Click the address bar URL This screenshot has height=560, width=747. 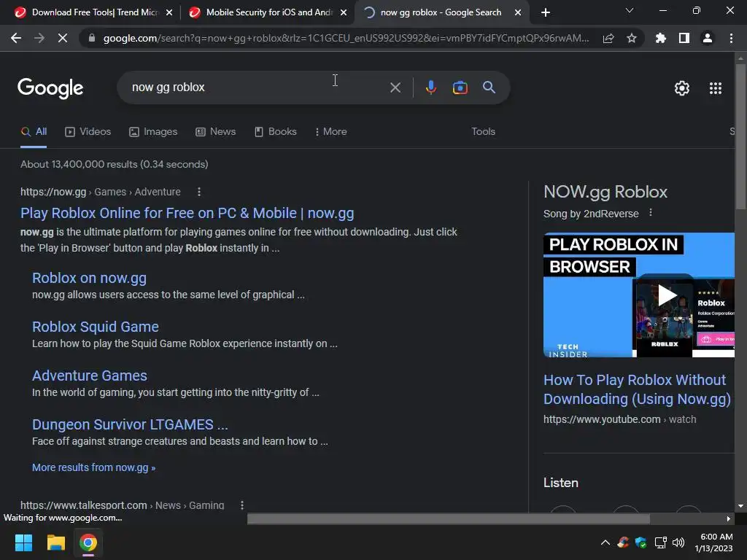(x=346, y=38)
